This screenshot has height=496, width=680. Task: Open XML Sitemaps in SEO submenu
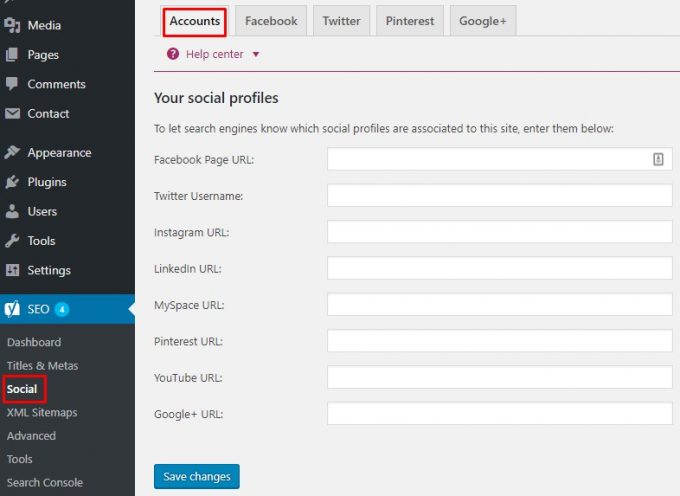(x=42, y=412)
